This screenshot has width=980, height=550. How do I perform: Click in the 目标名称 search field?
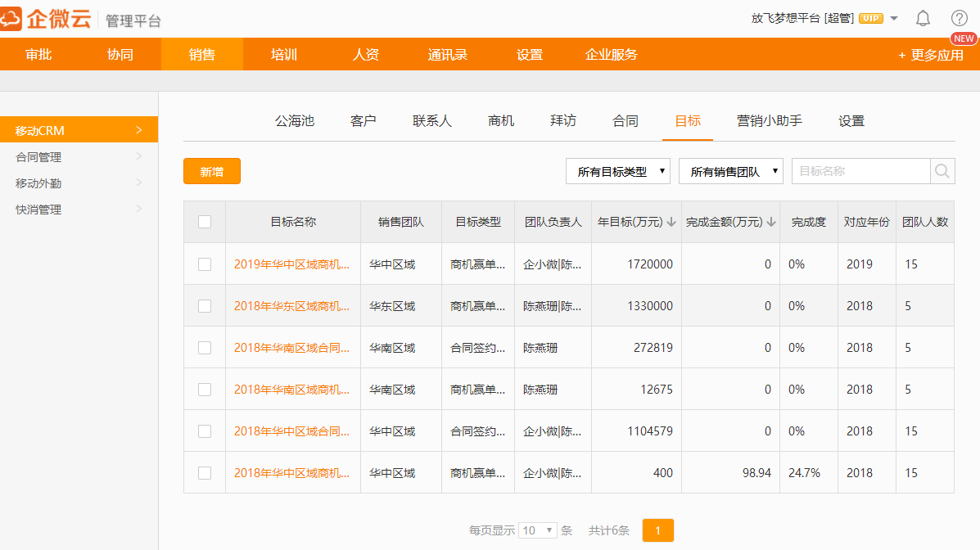(x=860, y=171)
